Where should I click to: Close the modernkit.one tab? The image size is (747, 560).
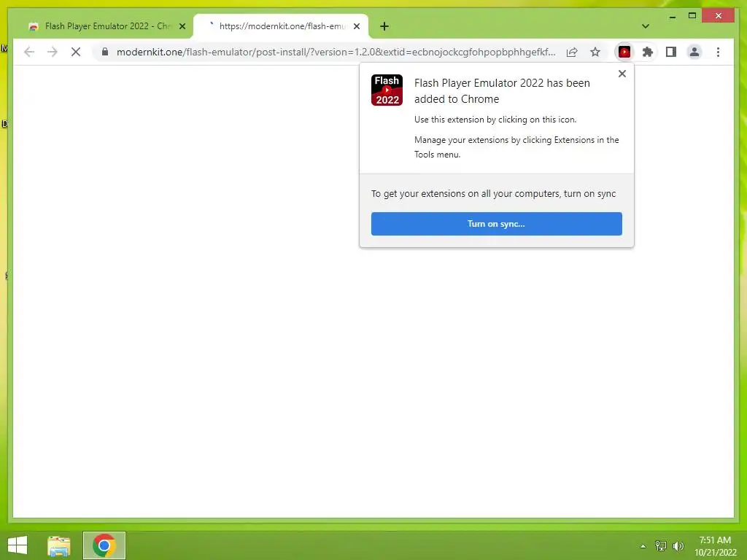click(x=356, y=26)
